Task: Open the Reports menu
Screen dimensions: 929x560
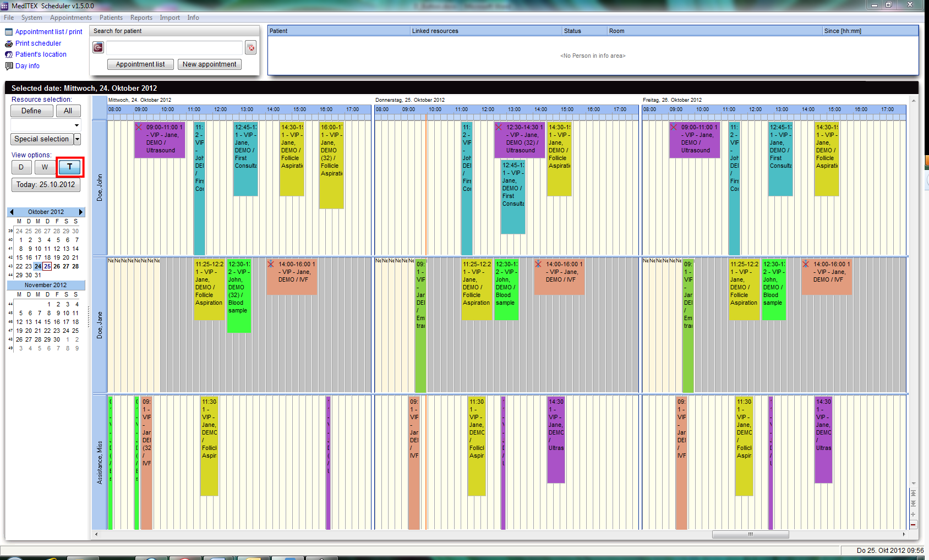Action: click(141, 18)
